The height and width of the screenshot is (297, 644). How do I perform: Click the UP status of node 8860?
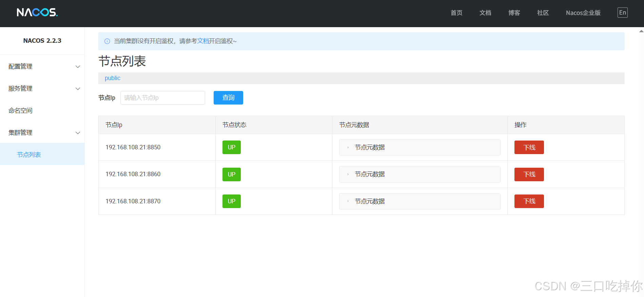click(232, 174)
